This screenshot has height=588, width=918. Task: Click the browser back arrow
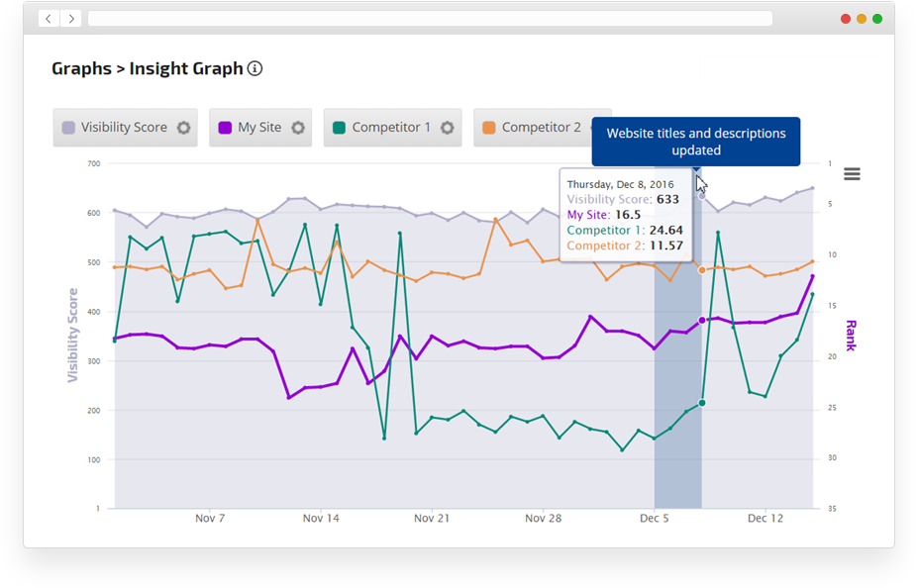pyautogui.click(x=49, y=19)
